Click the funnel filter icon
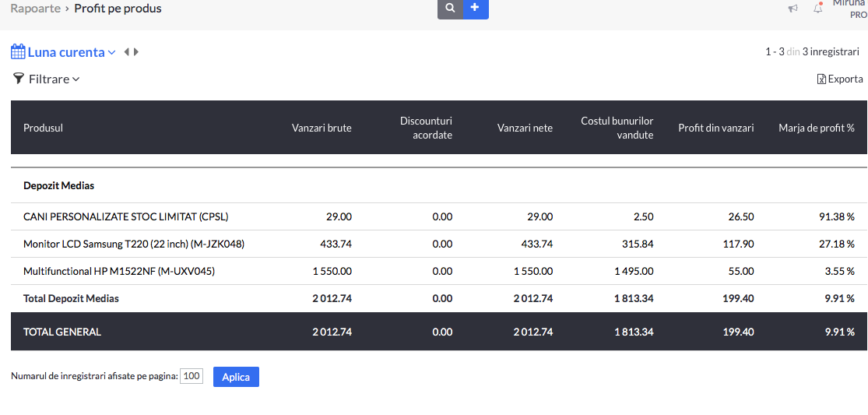The width and height of the screenshot is (868, 415). coord(19,79)
